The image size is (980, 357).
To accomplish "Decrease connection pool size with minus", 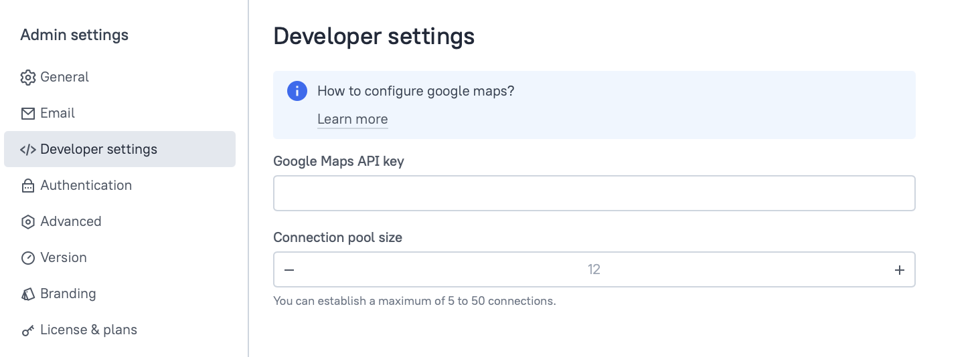I will click(289, 270).
